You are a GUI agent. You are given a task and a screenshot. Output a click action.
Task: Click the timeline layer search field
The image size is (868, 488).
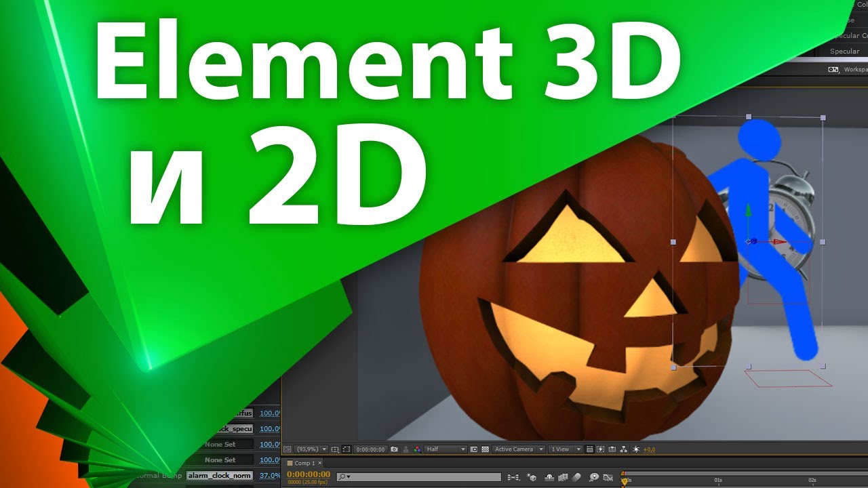[x=419, y=477]
